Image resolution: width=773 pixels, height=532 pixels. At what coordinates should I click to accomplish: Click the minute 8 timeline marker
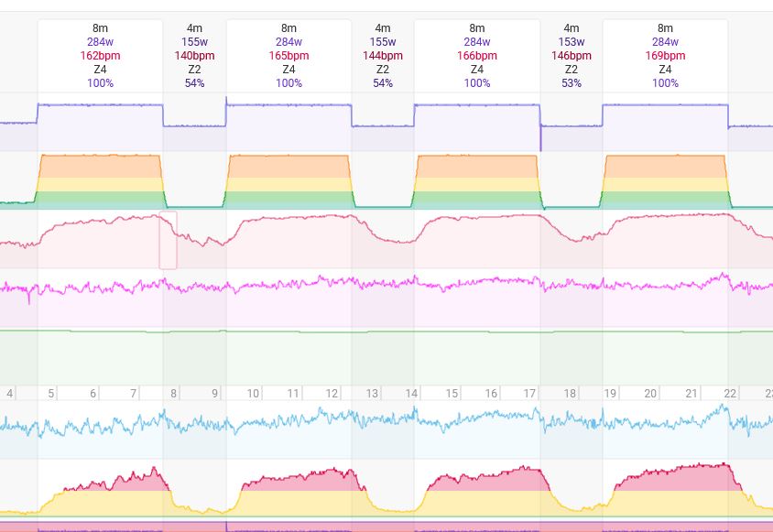[173, 393]
